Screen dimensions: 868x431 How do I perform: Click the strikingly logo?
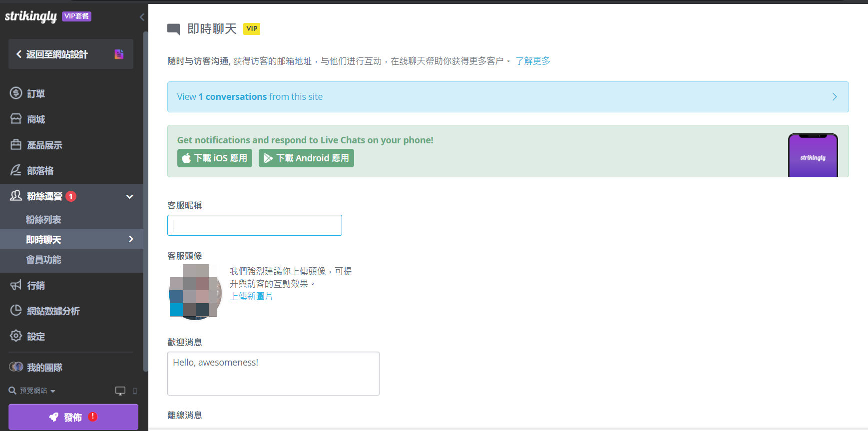tap(30, 16)
